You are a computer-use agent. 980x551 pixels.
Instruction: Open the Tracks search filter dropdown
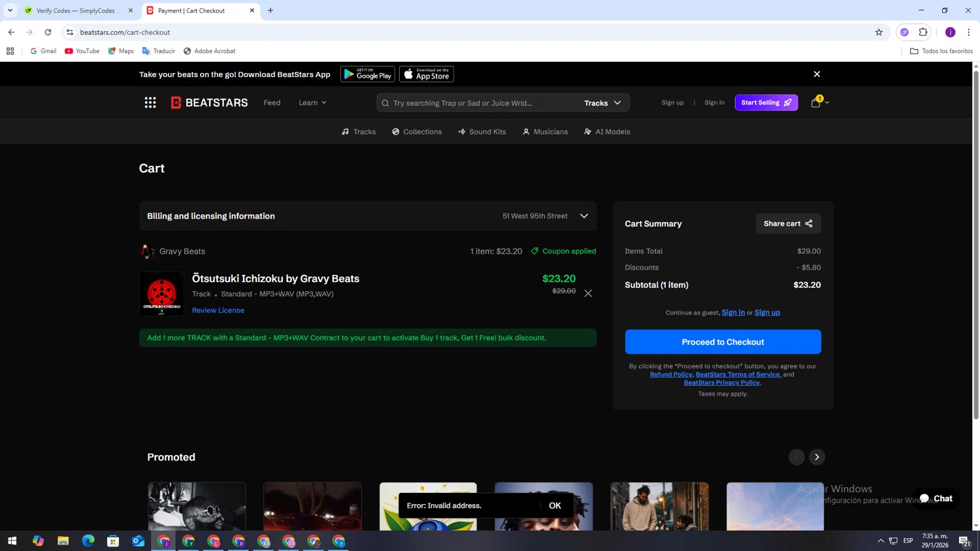click(x=602, y=103)
